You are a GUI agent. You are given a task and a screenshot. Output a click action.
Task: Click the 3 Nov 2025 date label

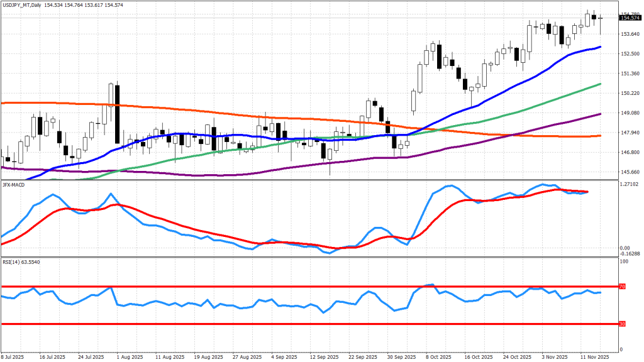click(x=555, y=356)
